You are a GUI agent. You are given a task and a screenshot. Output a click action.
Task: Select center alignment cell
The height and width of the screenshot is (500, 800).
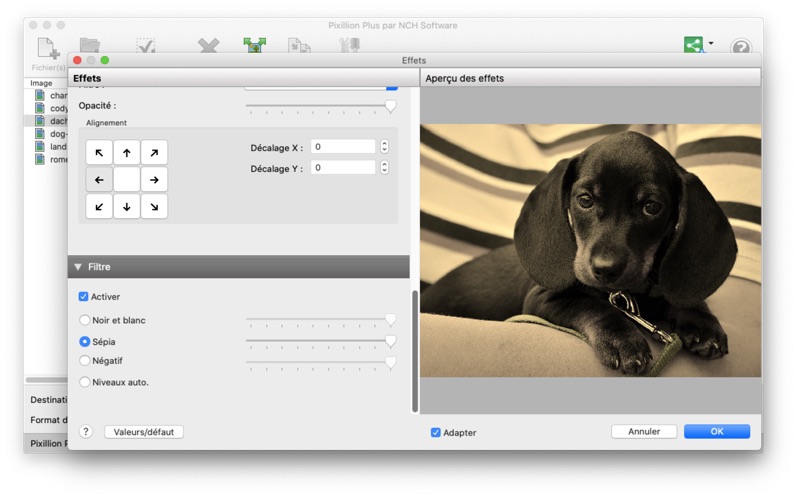[127, 180]
